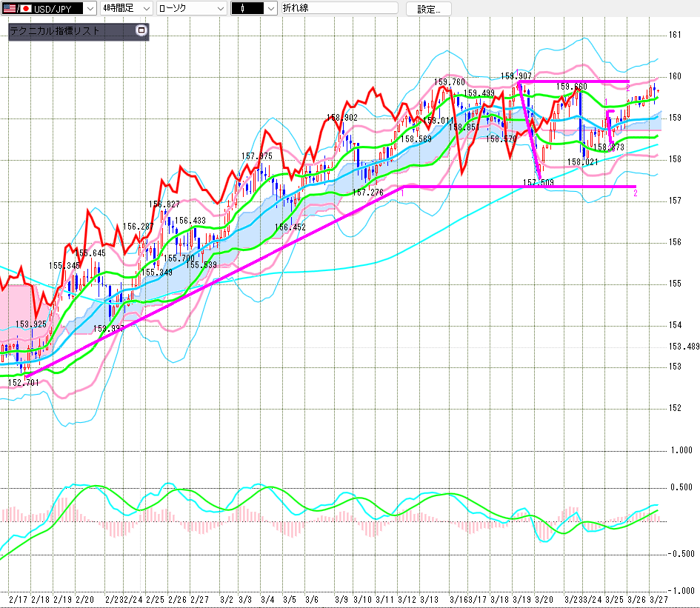Click the US/Japan flag icon
Viewport: 700px width, 608px height.
coord(16,9)
